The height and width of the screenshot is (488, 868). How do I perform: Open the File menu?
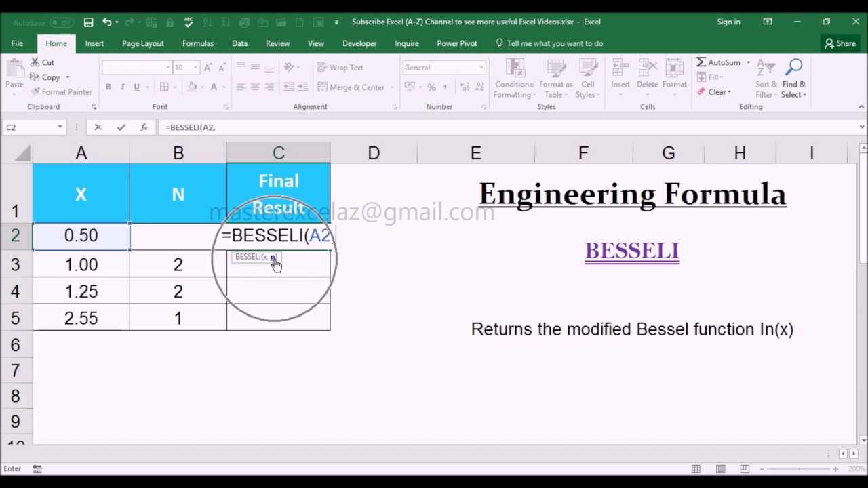[x=17, y=43]
